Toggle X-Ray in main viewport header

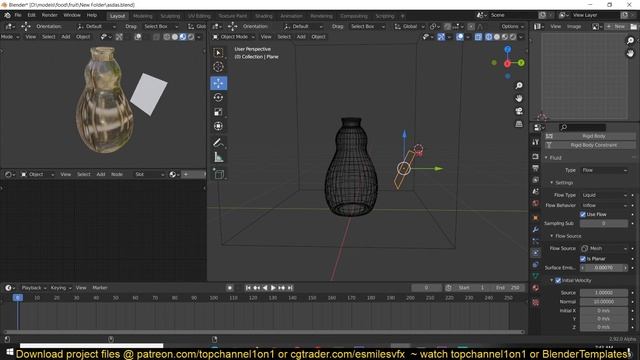[478, 37]
